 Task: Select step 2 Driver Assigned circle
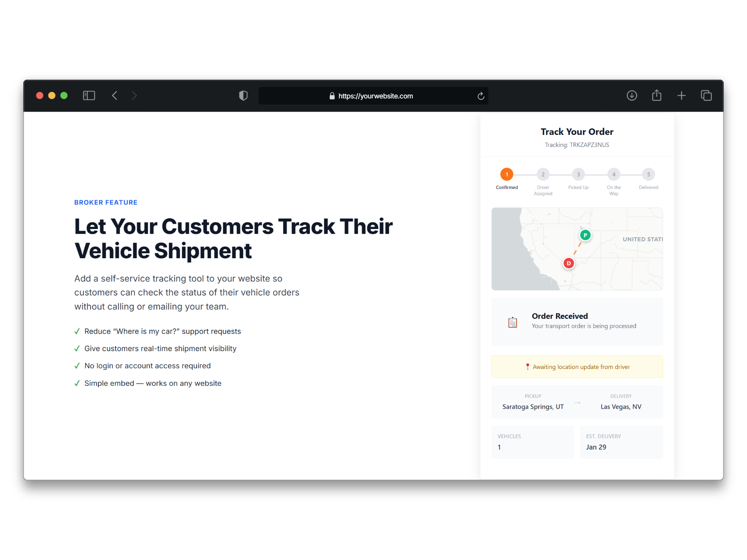pyautogui.click(x=543, y=175)
